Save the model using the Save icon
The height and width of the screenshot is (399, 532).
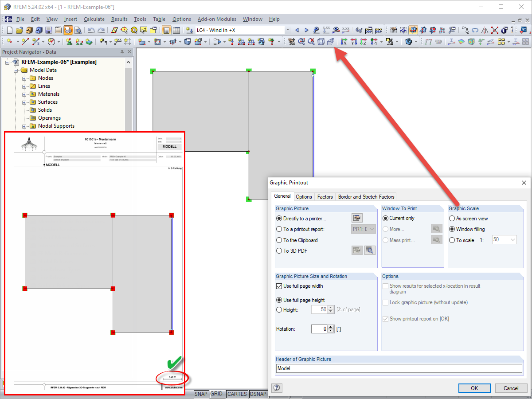pyautogui.click(x=48, y=30)
